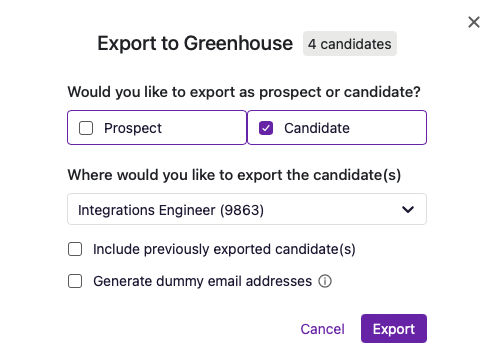The width and height of the screenshot is (495, 364).
Task: Click the Include previously exported candidate(s) label
Action: click(224, 249)
